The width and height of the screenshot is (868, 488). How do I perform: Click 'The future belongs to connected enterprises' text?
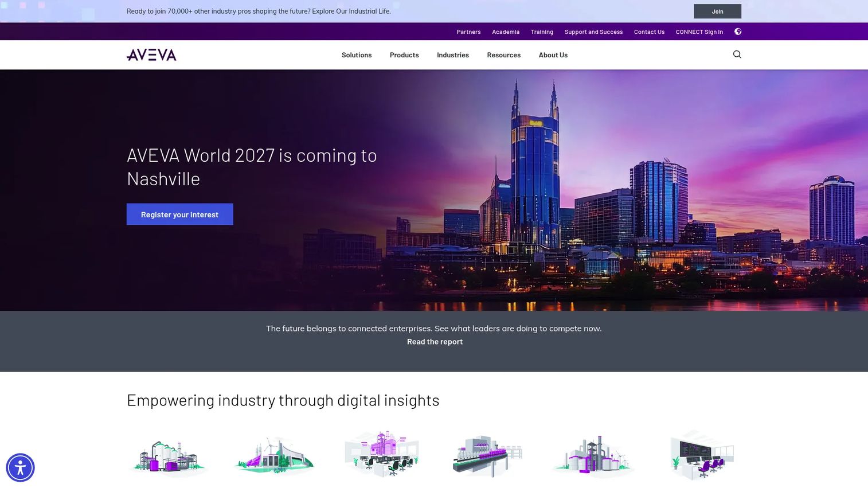(434, 329)
